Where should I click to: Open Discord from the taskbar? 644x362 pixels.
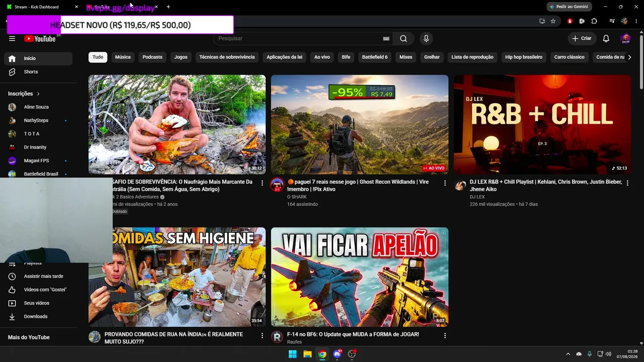point(337,354)
